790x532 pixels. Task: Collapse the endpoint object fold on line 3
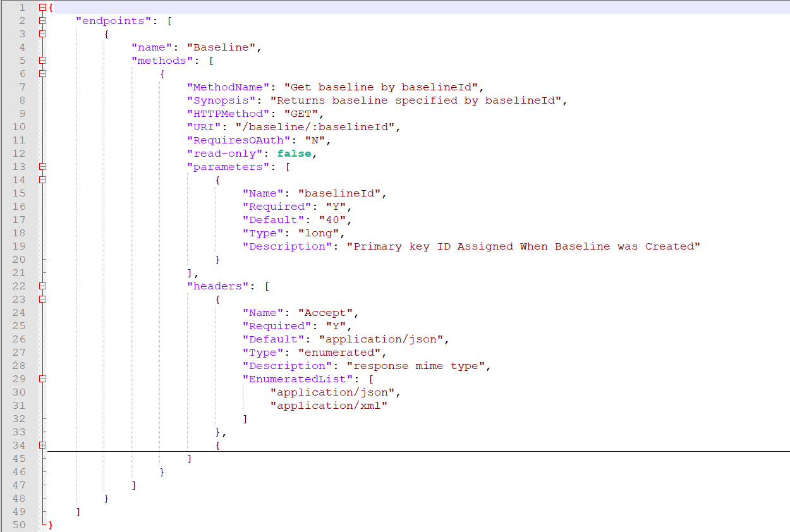click(x=42, y=34)
